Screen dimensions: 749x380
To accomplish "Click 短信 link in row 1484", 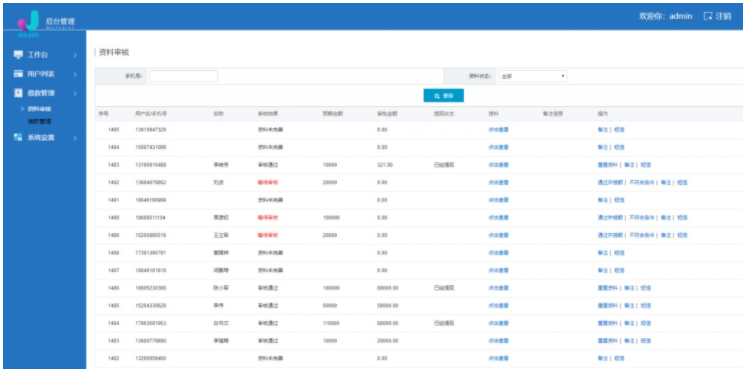I will pyautogui.click(x=646, y=323).
